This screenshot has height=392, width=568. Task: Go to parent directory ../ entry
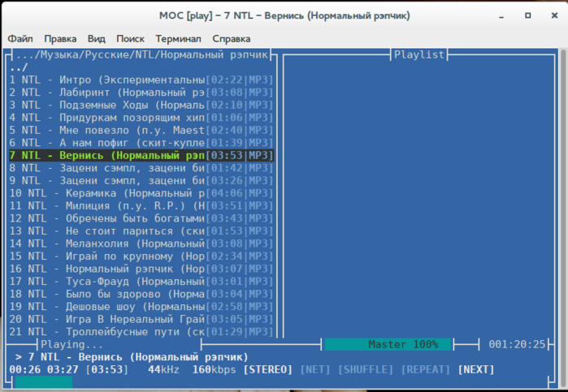[19, 67]
